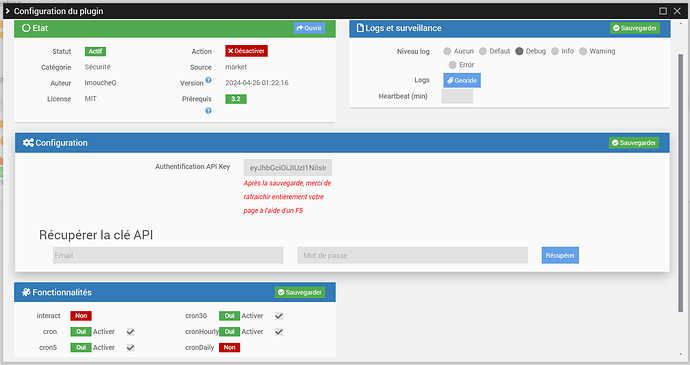Click the Fonctionnalités puzzle icon
This screenshot has width=690, height=365.
26,292
